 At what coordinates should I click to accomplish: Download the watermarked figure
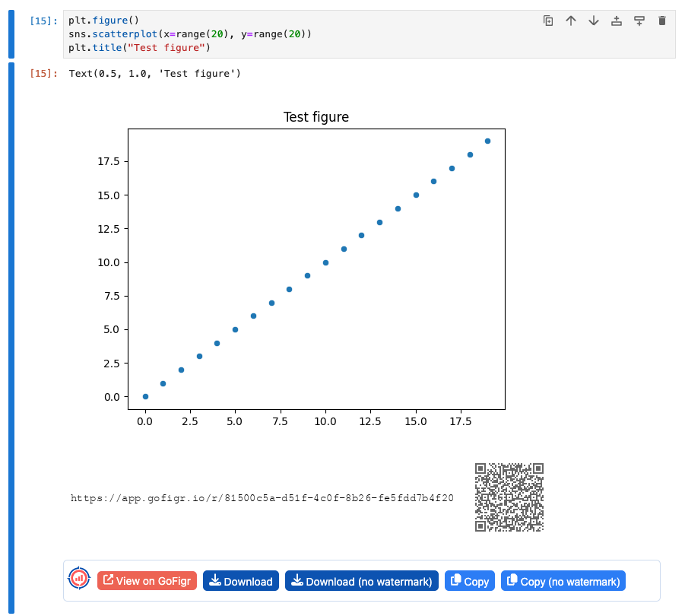[241, 580]
